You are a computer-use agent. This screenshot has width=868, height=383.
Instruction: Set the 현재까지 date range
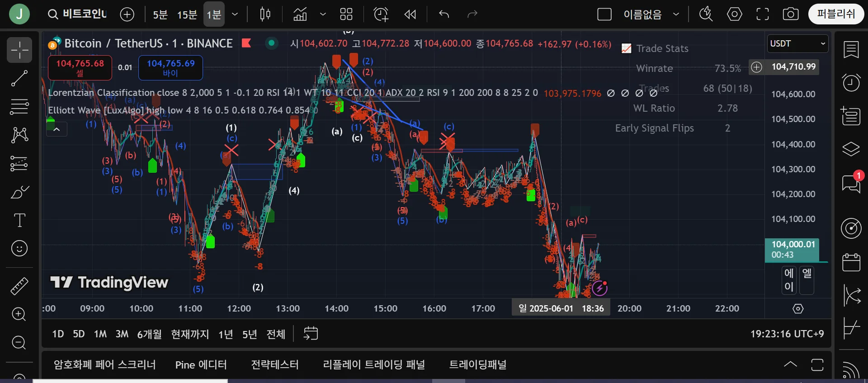190,334
